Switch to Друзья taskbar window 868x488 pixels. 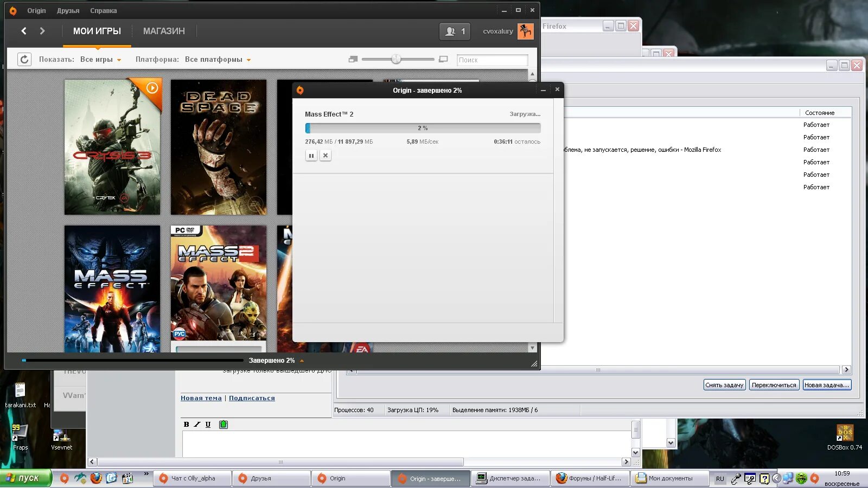click(272, 478)
